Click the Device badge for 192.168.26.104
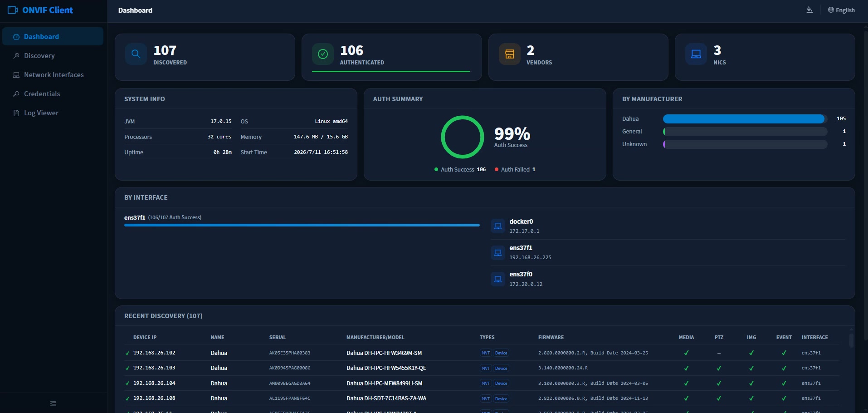 (501, 383)
